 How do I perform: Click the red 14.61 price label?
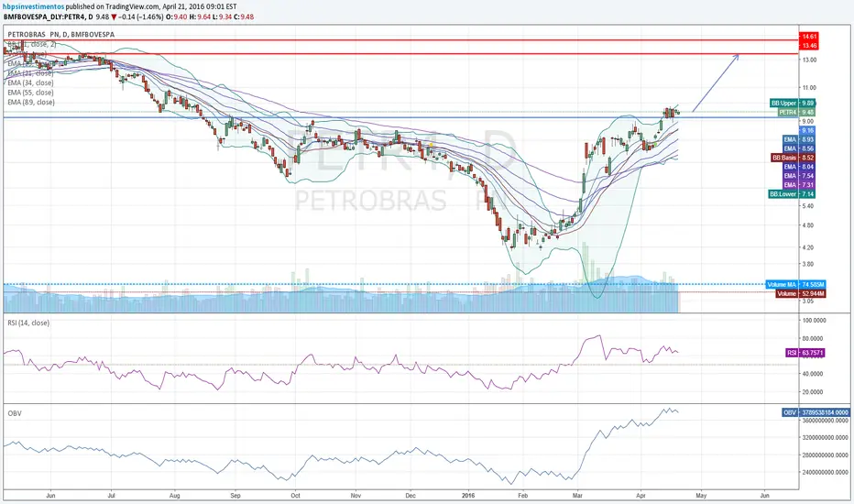[809, 37]
